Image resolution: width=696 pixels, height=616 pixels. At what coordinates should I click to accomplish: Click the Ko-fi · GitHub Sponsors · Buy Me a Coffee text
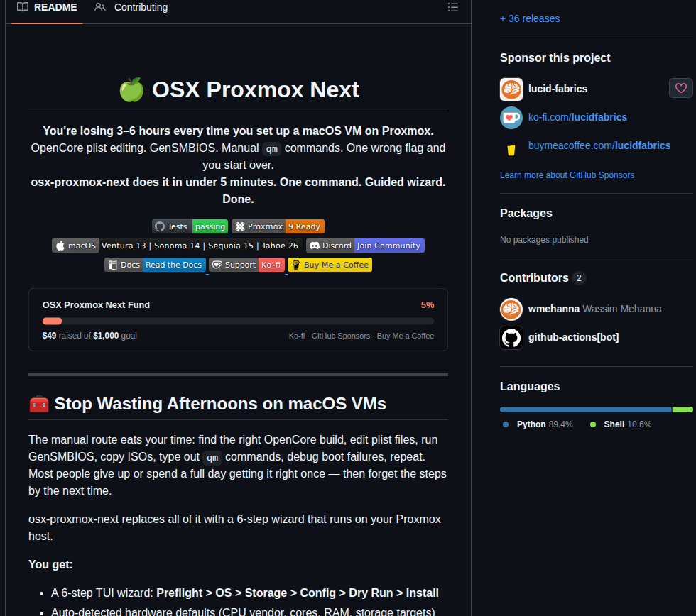click(x=361, y=336)
